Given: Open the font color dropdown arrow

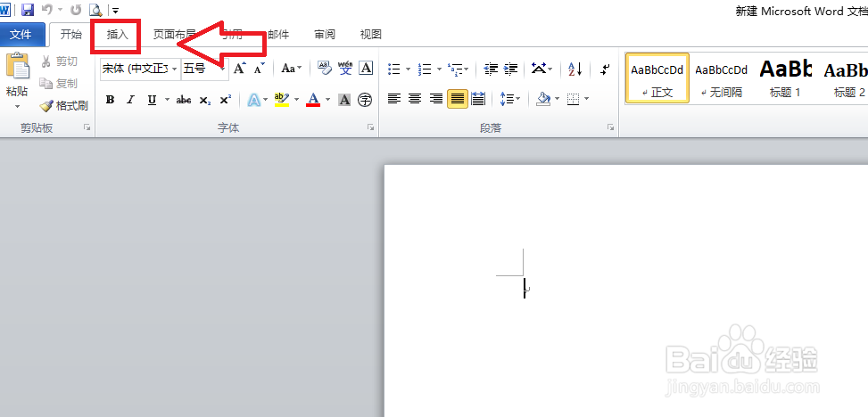Looking at the screenshot, I should (x=327, y=100).
